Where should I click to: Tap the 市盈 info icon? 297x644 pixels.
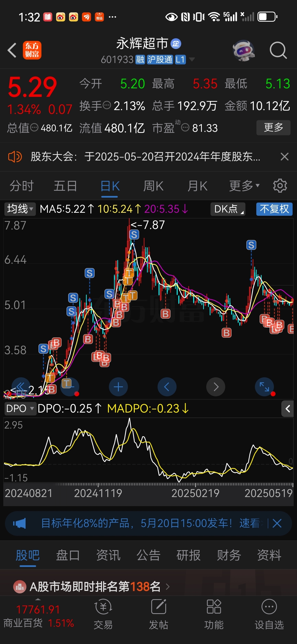click(185, 128)
